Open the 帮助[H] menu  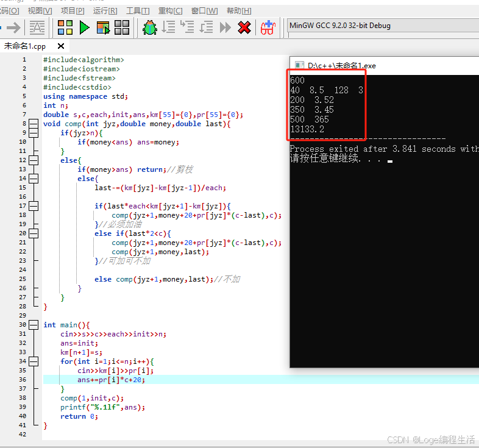tap(239, 11)
